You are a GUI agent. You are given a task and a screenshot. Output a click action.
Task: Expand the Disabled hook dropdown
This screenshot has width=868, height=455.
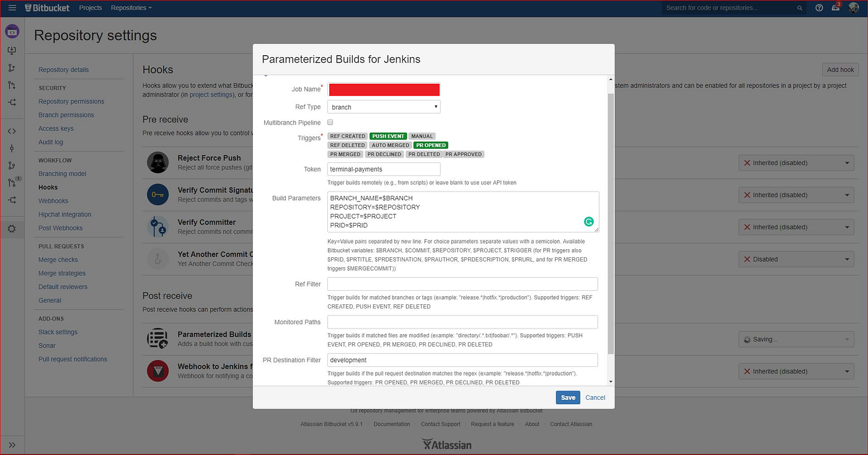click(x=796, y=258)
